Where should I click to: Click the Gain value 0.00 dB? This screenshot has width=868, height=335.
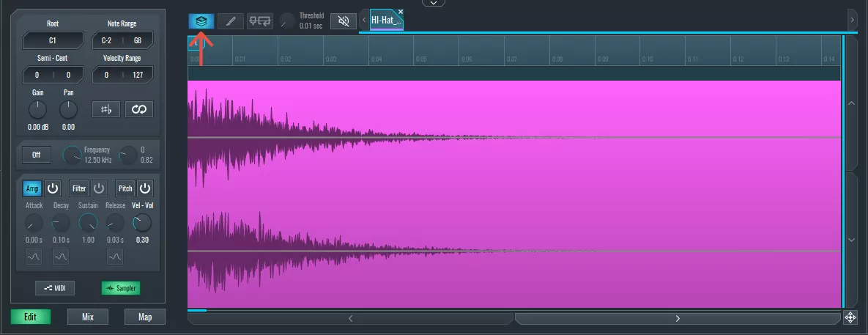38,127
